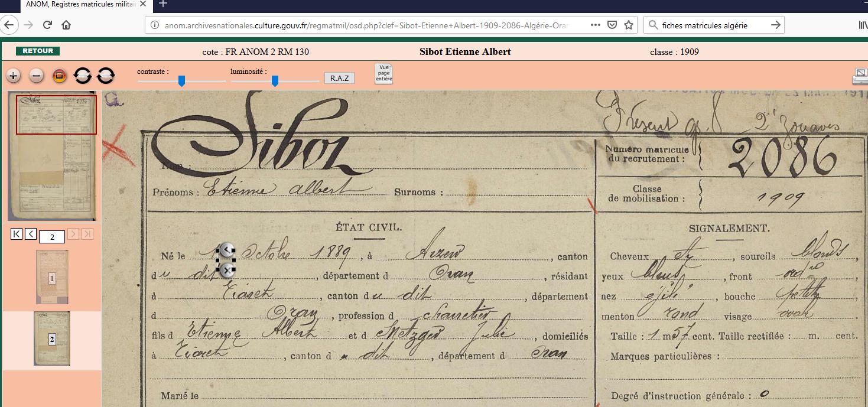Image resolution: width=868 pixels, height=407 pixels.
Task: Click the page overview navigator thumbnail
Action: coord(52,157)
